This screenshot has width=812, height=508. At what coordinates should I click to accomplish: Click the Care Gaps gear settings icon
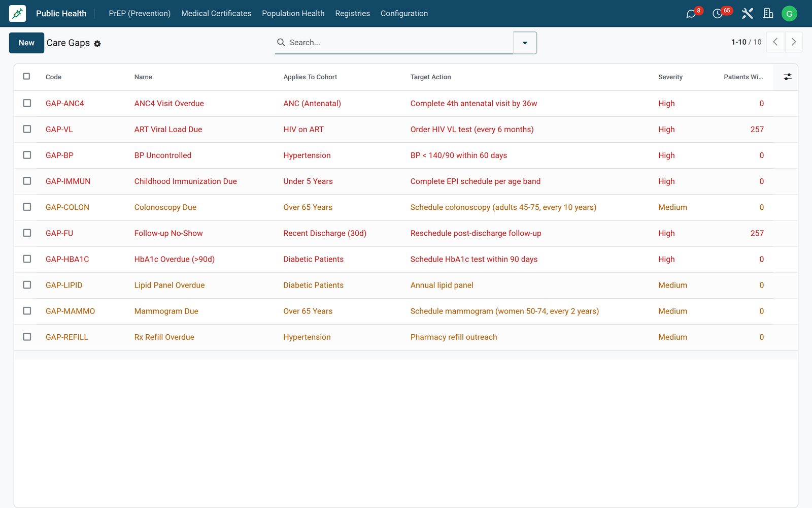tap(97, 44)
